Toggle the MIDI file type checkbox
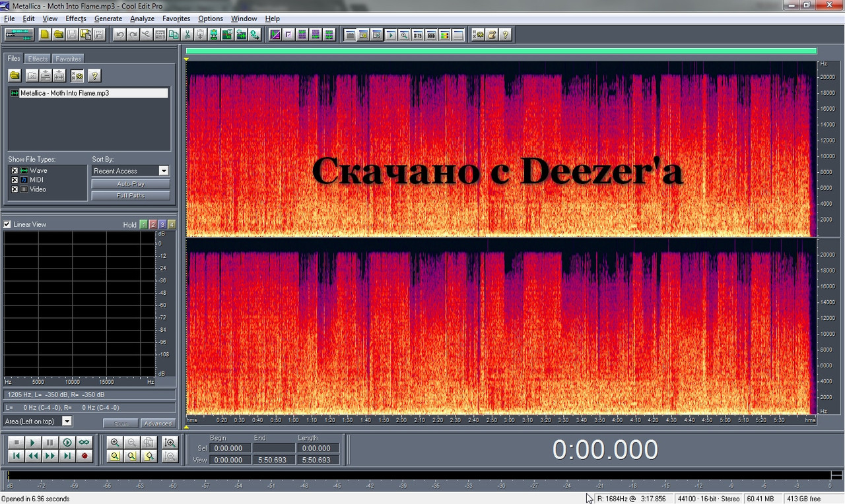The image size is (845, 504). click(x=15, y=180)
